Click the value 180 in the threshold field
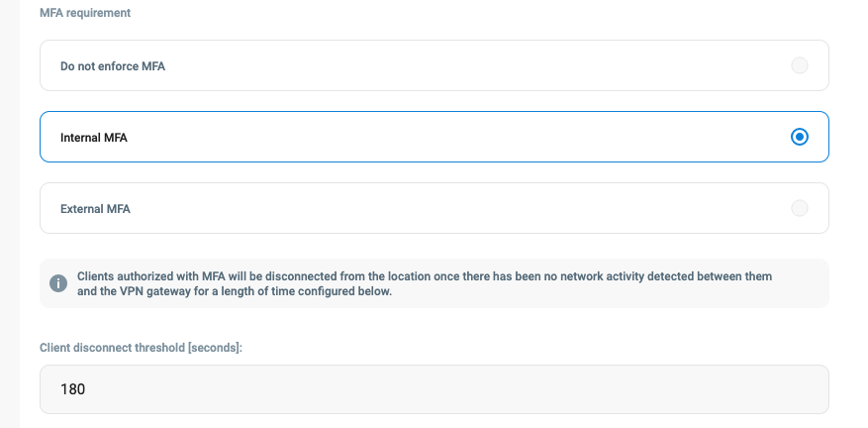868x428 pixels. point(73,389)
